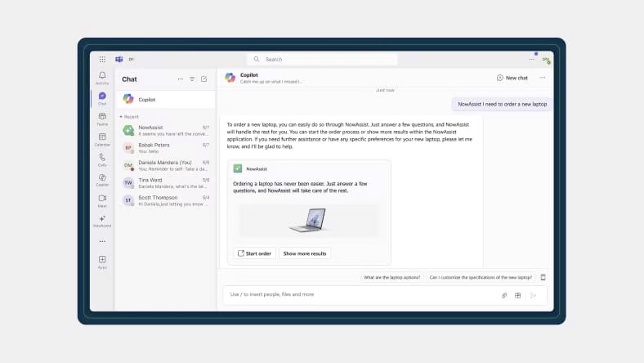Screen dimensions: 644x363
Task: Click the 'NowAssist I need to order' message
Action: [x=502, y=105]
